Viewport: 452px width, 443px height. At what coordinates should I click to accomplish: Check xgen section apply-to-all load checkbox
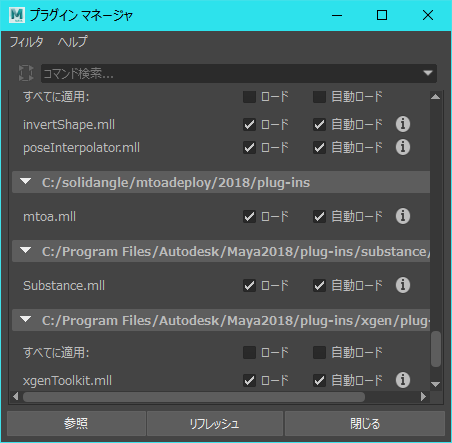pos(249,353)
